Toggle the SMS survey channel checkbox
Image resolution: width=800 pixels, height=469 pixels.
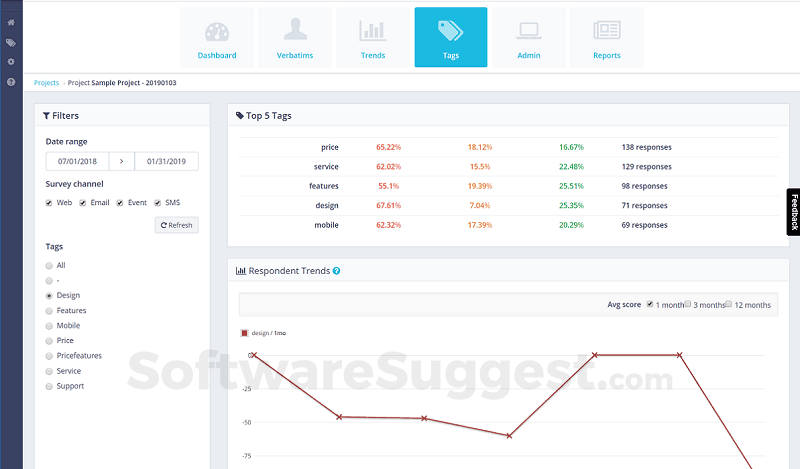158,203
